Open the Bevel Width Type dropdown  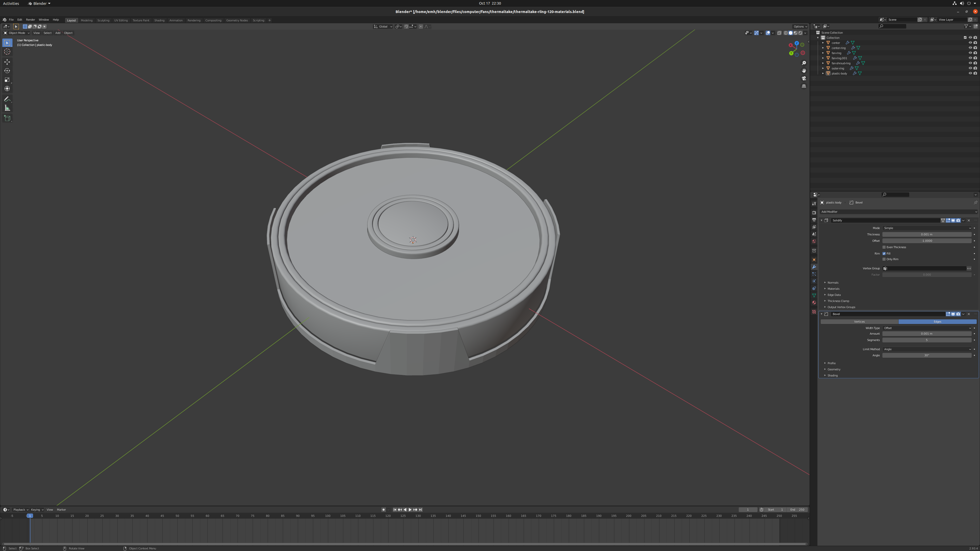pyautogui.click(x=927, y=328)
